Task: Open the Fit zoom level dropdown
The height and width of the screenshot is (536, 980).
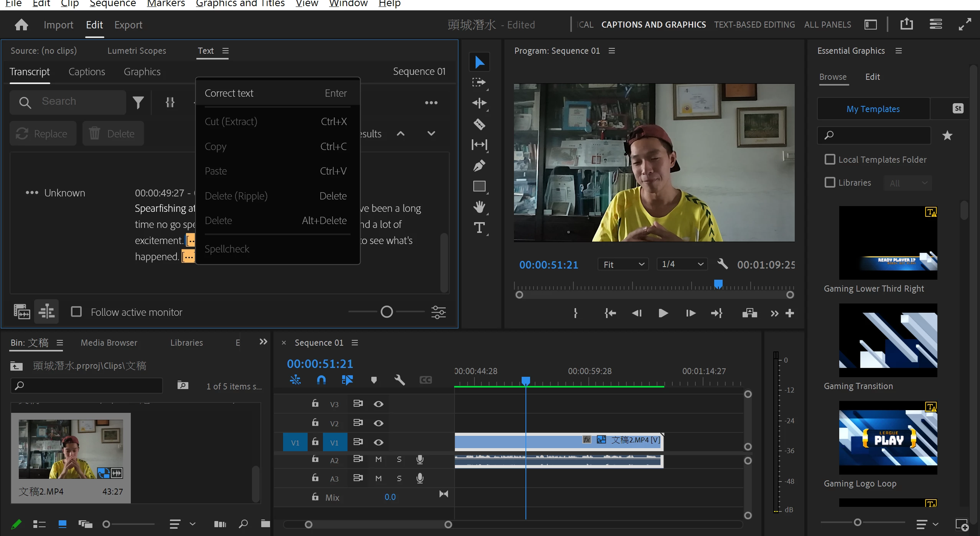Action: (623, 264)
